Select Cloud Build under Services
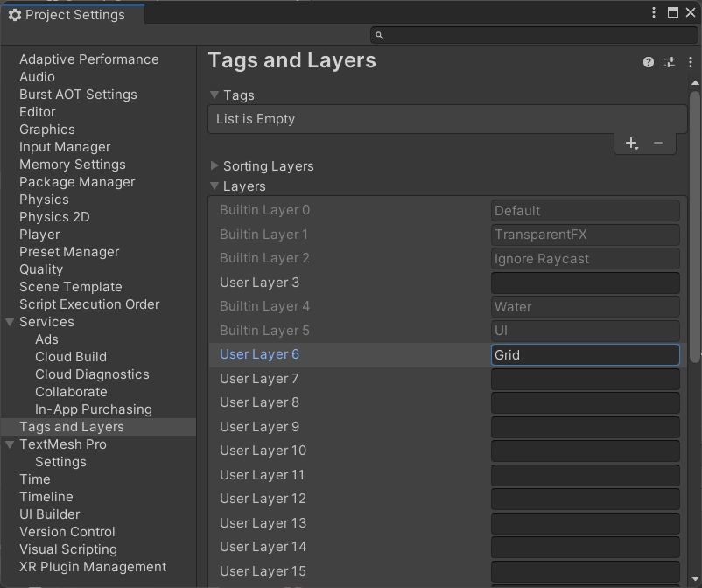702x588 pixels. coord(71,357)
